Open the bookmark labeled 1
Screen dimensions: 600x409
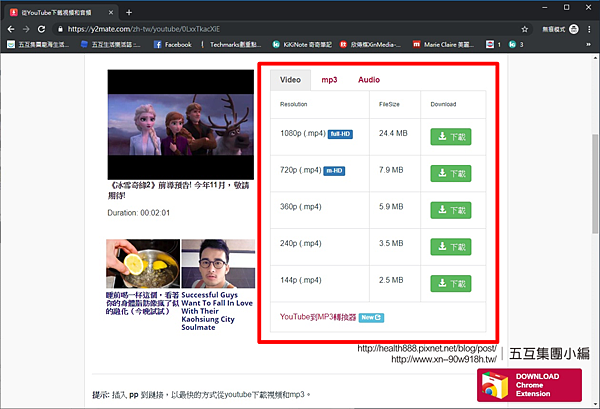[x=494, y=44]
